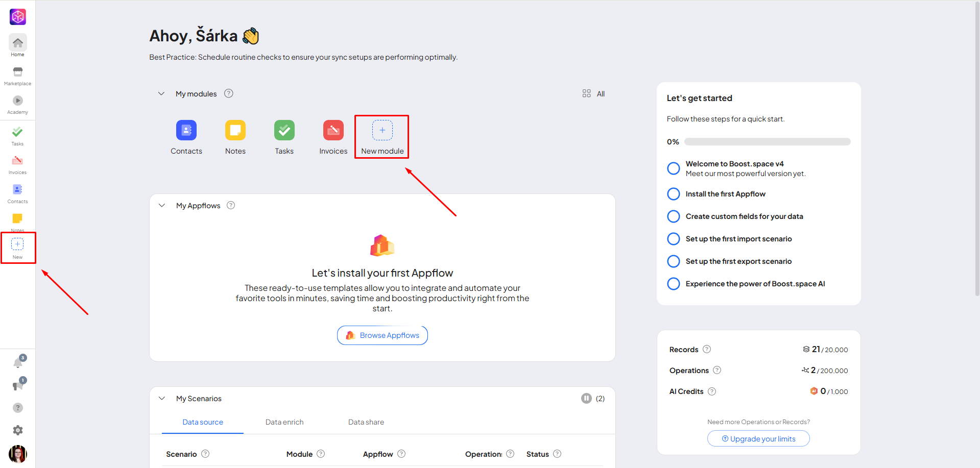This screenshot has width=980, height=468.
Task: Show help for My Appflows
Action: (231, 205)
